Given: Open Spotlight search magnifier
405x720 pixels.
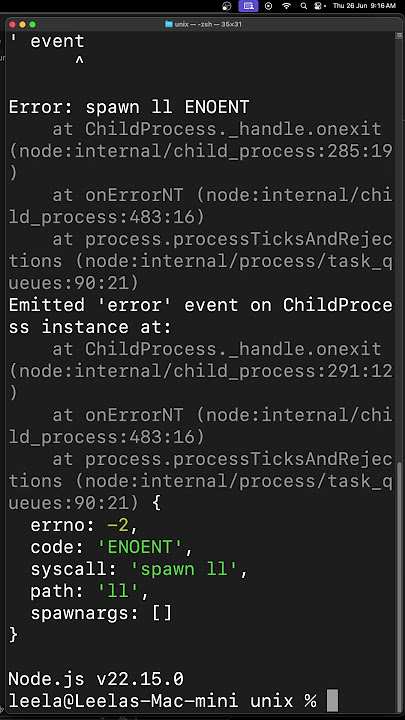Looking at the screenshot, I should [x=303, y=6].
